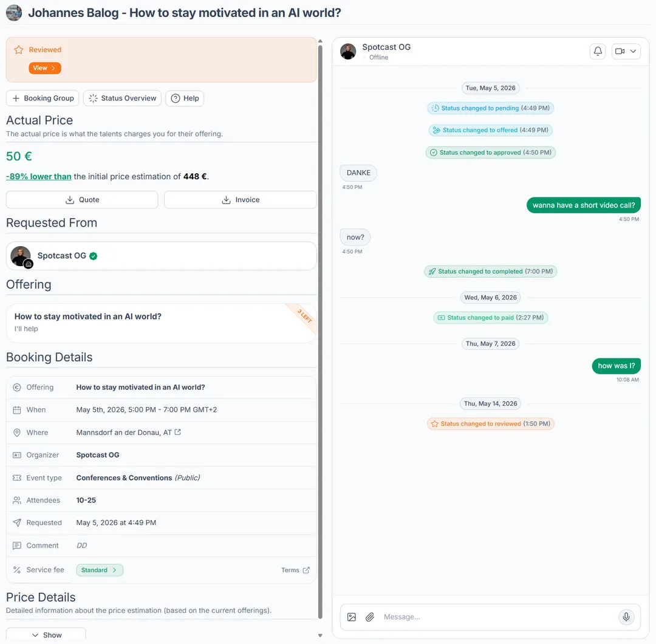Click the Offering row euro icon
Screen dimensions: 656x644
(17, 388)
